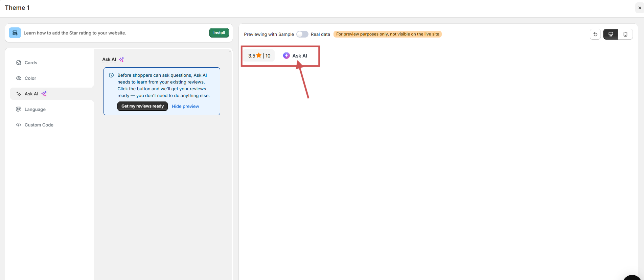Click Get my reviews ready button
644x280 pixels.
pyautogui.click(x=142, y=106)
